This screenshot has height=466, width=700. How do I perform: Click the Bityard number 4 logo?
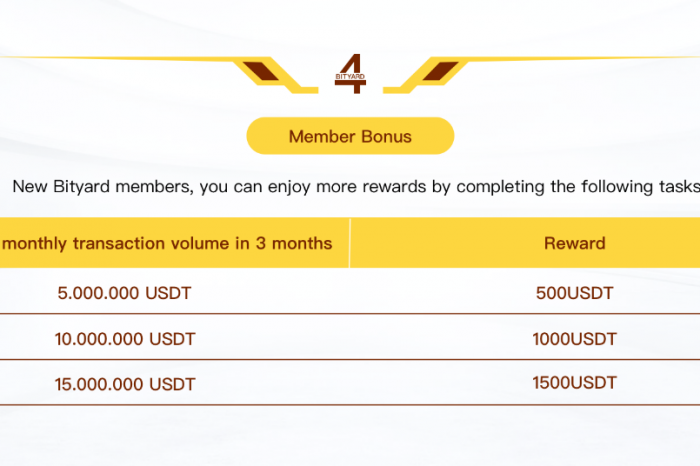point(350,74)
